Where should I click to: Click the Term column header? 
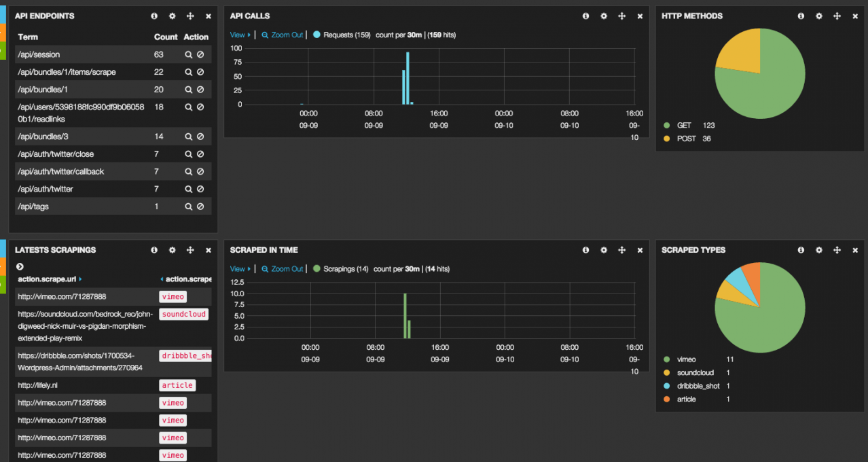28,37
